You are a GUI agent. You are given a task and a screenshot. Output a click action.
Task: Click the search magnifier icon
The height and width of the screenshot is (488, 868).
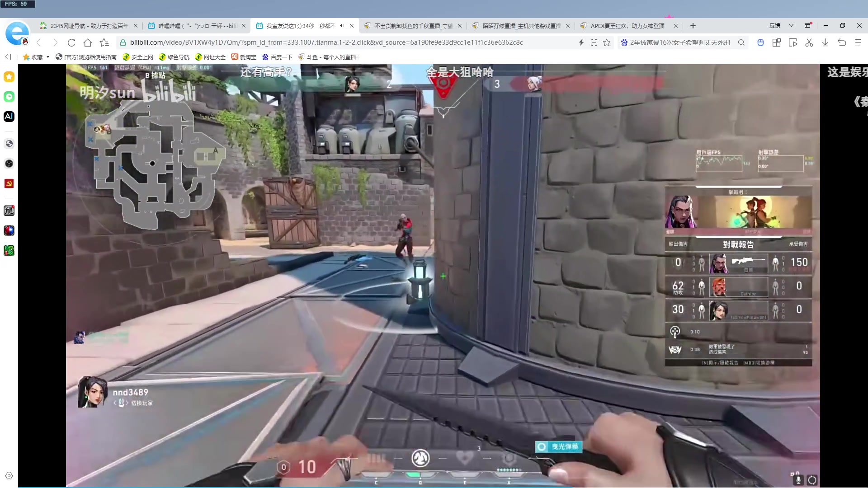pos(741,42)
